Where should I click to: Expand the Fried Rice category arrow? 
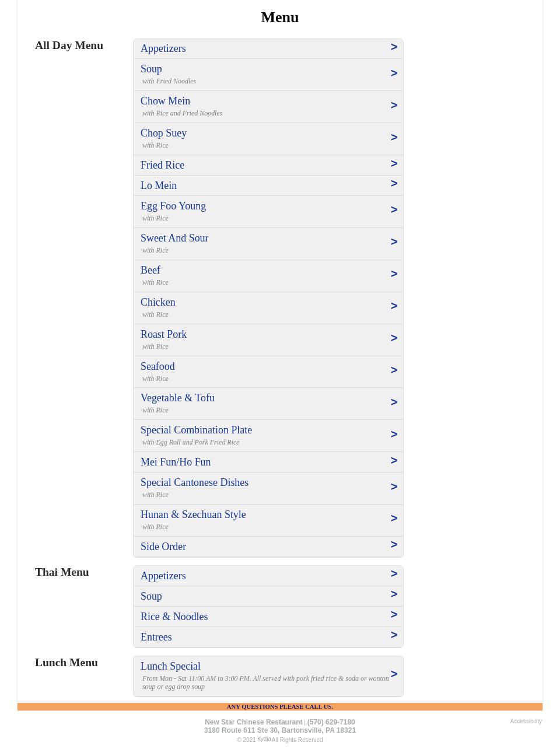tap(394, 164)
